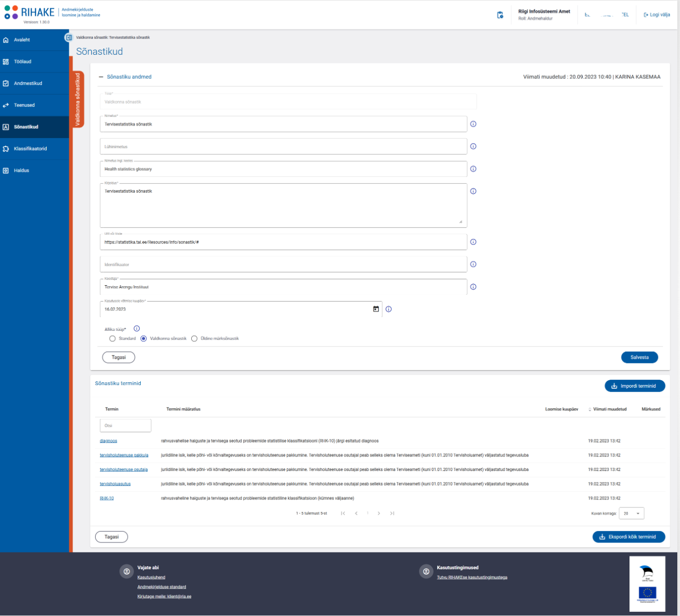The width and height of the screenshot is (680, 616).
Task: Sort by Viimati muudetud column
Action: click(607, 409)
